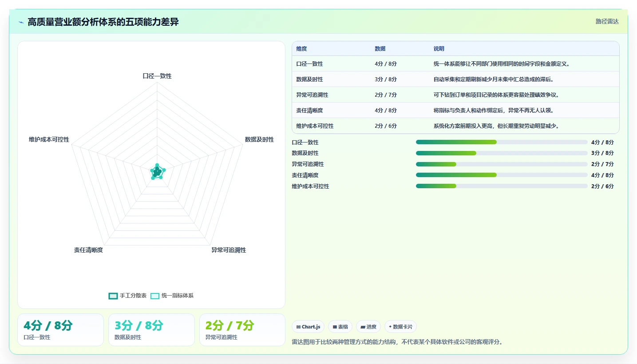Click the 数据 column header
The image size is (637, 364).
[x=380, y=49]
